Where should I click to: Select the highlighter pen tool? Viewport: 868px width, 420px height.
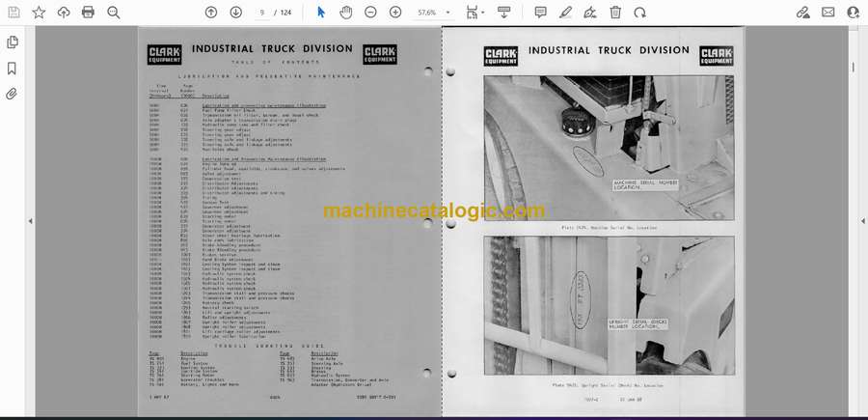pyautogui.click(x=565, y=13)
